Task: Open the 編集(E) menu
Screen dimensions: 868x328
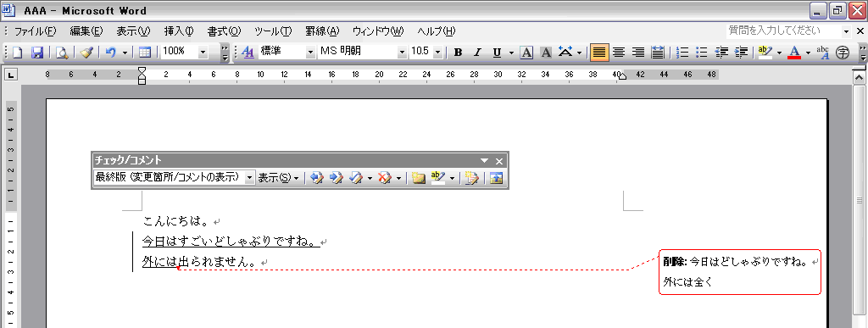Action: 86,31
